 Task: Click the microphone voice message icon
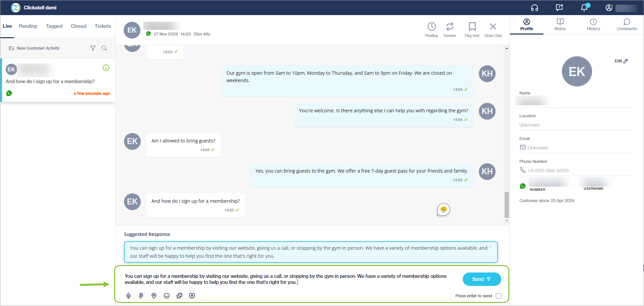point(128,296)
